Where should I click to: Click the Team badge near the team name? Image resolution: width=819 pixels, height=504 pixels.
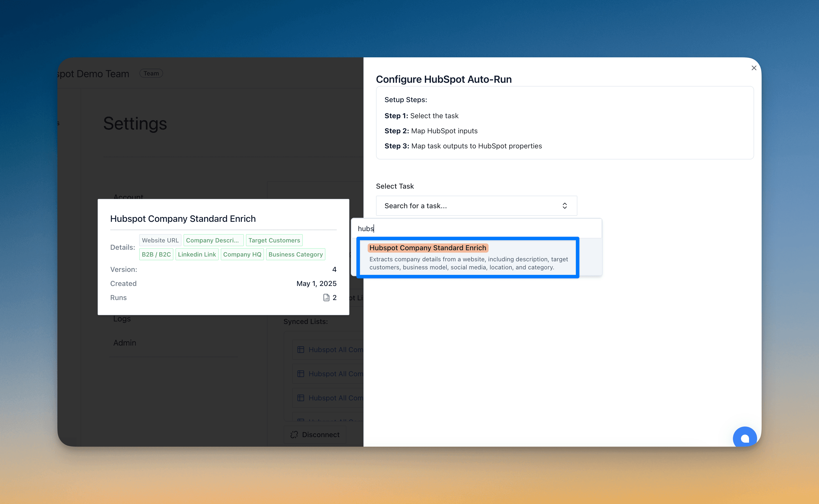(151, 73)
